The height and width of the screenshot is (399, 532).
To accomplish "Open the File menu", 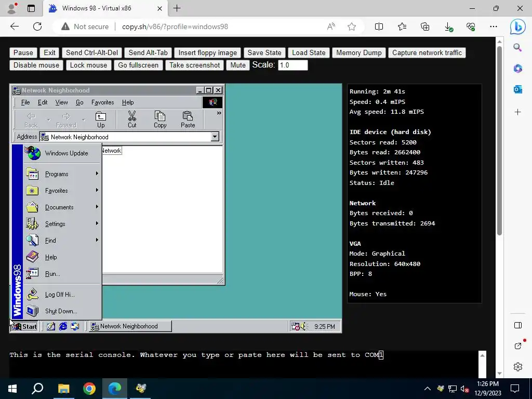I will point(25,102).
